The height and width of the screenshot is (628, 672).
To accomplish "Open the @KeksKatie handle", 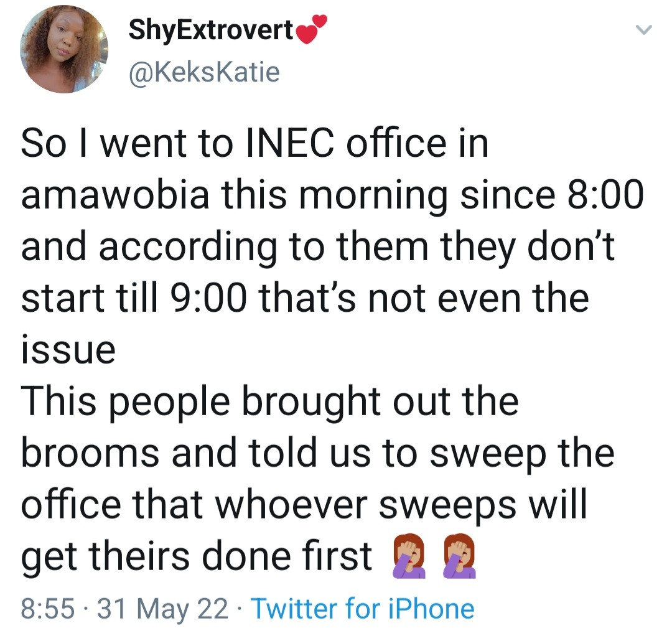I will [203, 73].
